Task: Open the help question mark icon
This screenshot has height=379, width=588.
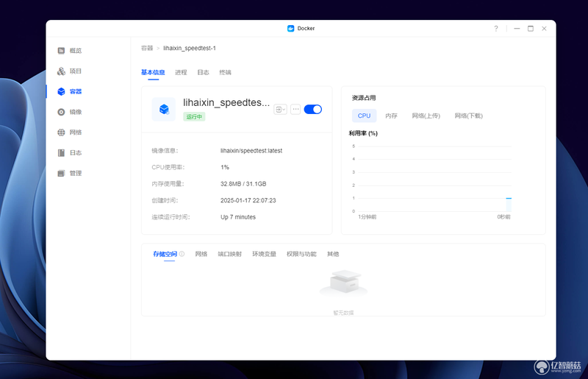Action: 495,29
